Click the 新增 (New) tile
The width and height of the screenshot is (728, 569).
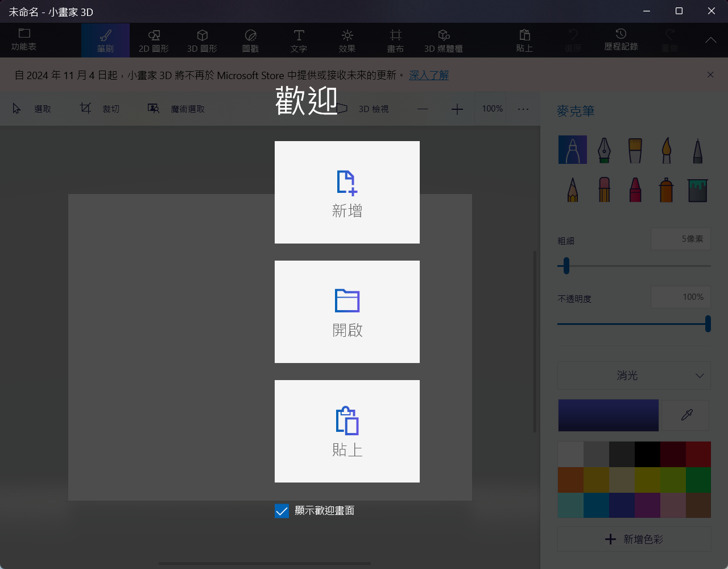[x=347, y=192]
